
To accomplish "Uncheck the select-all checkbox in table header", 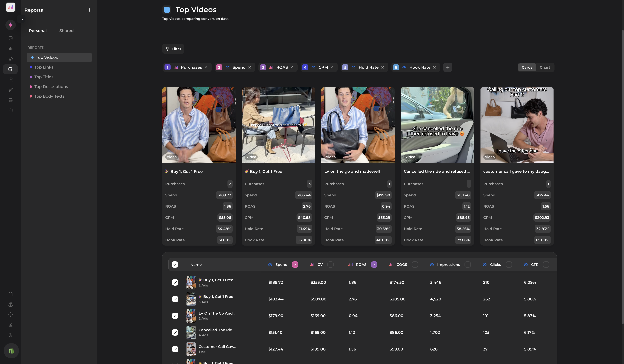I will click(x=175, y=264).
